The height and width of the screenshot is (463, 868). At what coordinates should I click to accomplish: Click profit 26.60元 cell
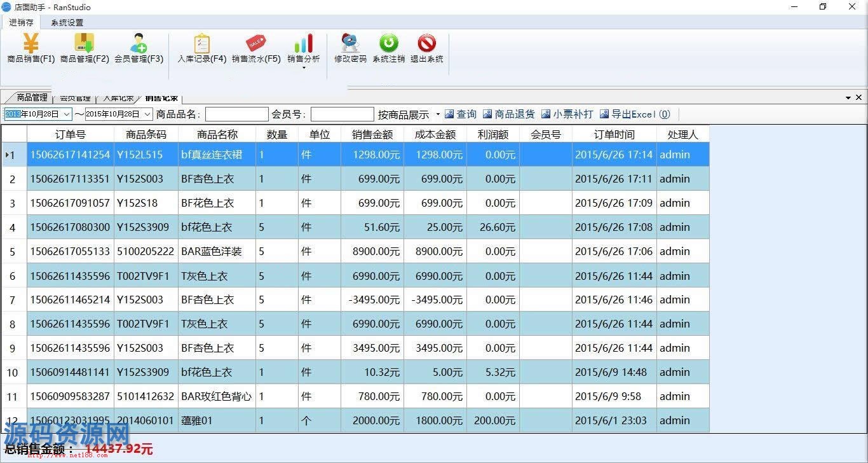[493, 227]
